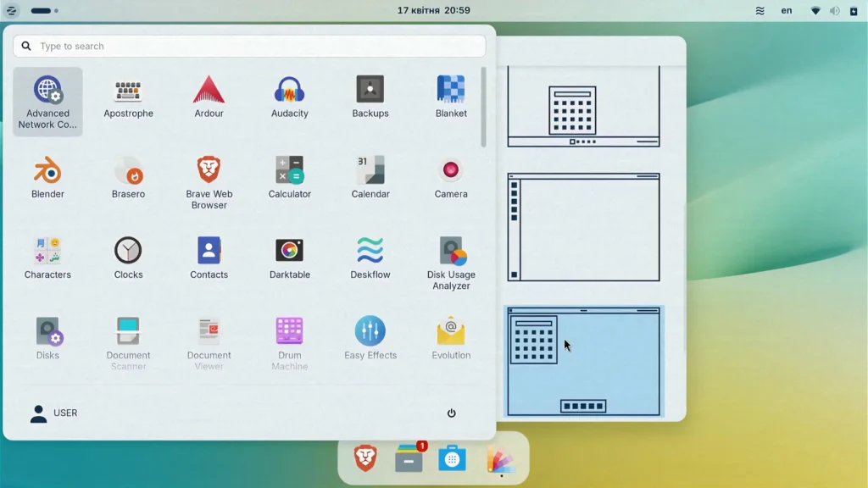Open the Characters app
The image size is (868, 488).
tap(47, 258)
